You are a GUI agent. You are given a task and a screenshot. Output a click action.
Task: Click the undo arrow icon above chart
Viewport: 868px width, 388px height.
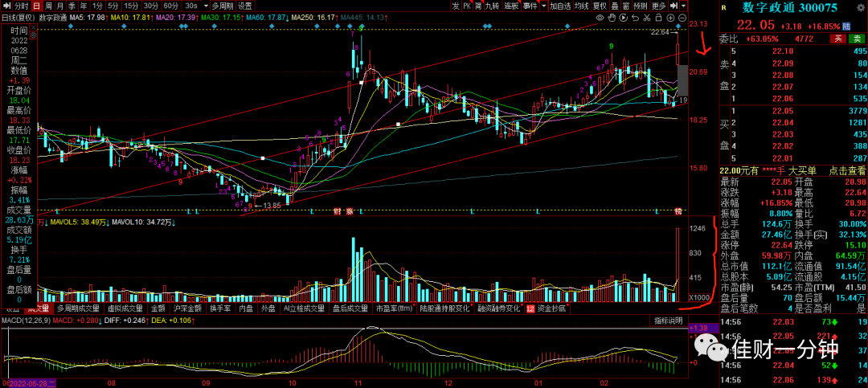pos(636,18)
